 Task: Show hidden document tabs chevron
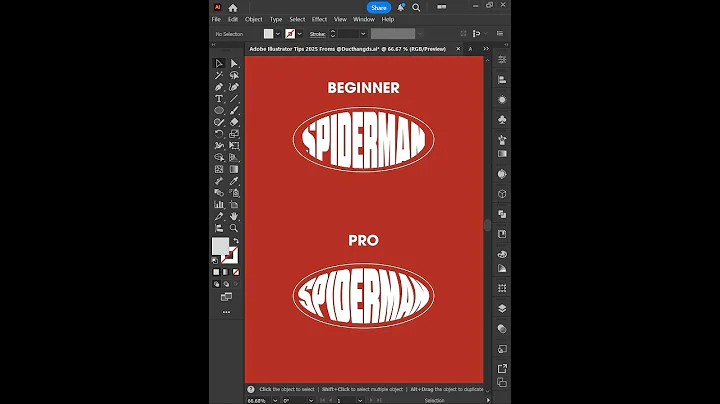click(x=486, y=49)
